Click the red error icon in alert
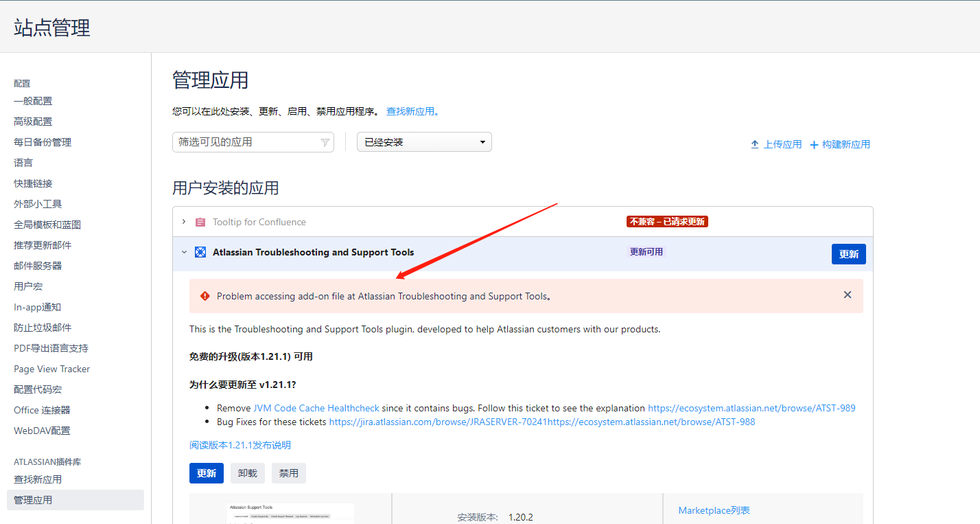 coord(205,296)
